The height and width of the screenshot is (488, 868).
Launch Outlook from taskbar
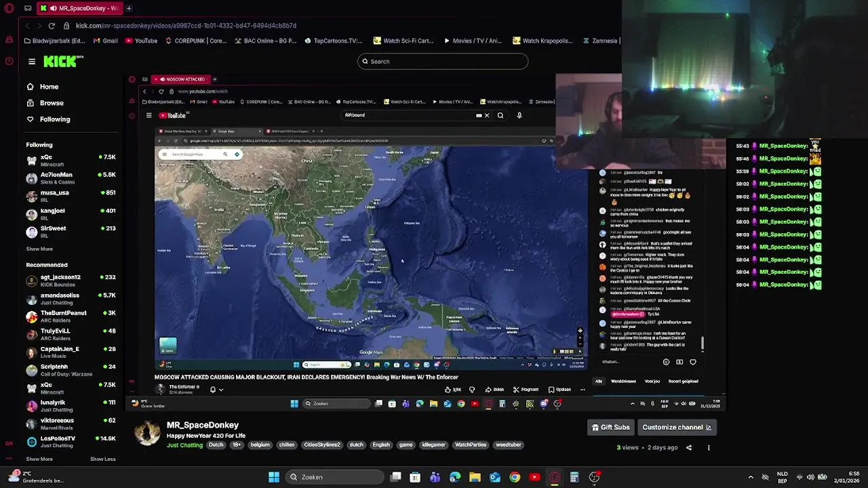495,477
